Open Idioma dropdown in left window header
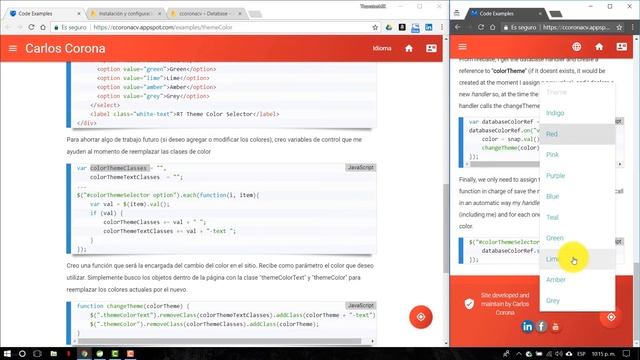 pyautogui.click(x=382, y=48)
